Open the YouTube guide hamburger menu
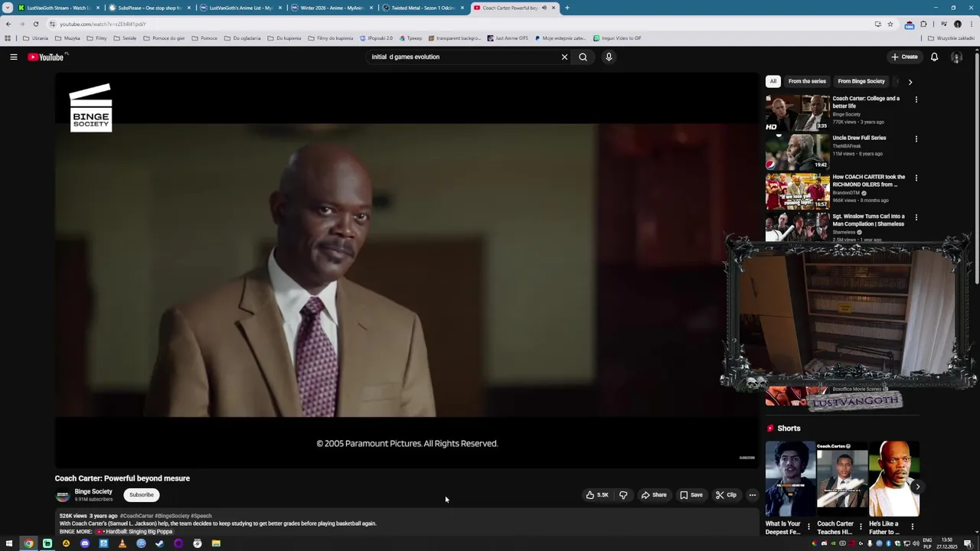 [x=14, y=57]
